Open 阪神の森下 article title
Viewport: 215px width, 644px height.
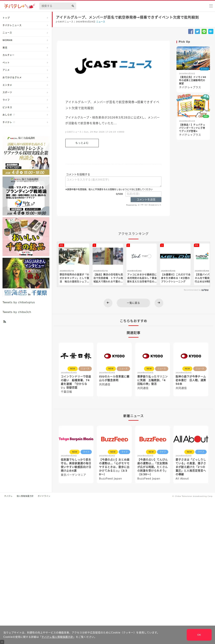click(191, 380)
